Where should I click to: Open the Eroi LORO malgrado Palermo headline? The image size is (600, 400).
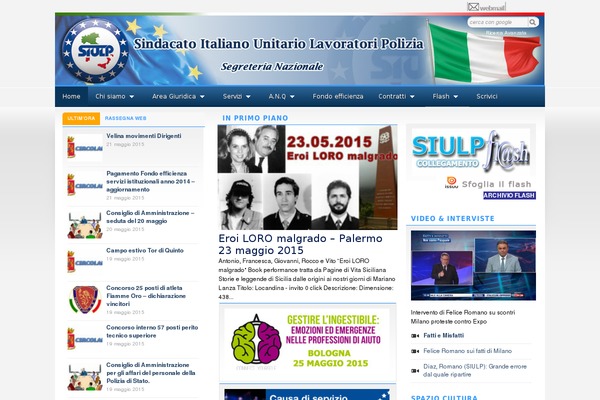300,244
